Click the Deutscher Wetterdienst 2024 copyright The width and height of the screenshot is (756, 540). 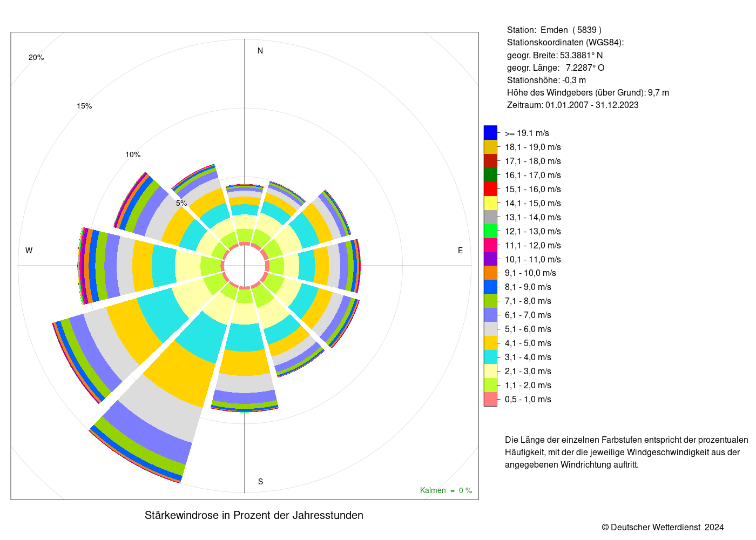(x=663, y=527)
